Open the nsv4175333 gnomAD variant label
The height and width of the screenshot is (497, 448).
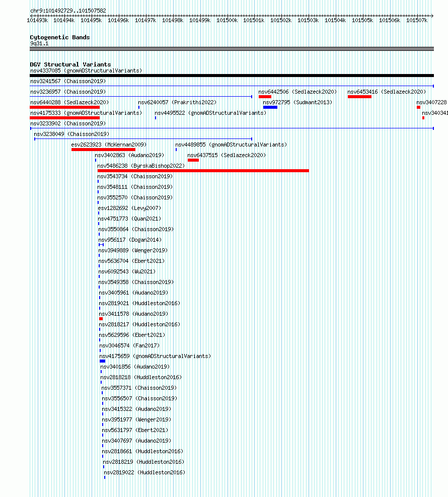click(x=86, y=113)
